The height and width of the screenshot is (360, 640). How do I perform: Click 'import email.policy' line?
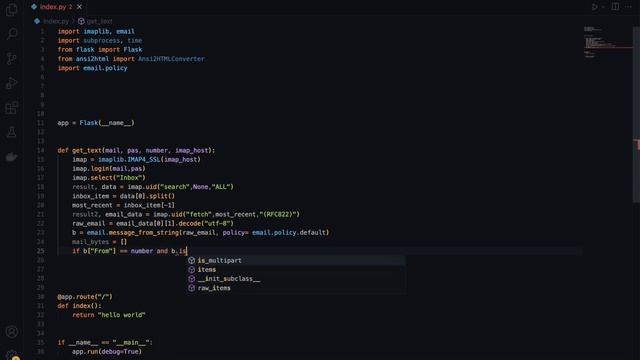tap(92, 68)
